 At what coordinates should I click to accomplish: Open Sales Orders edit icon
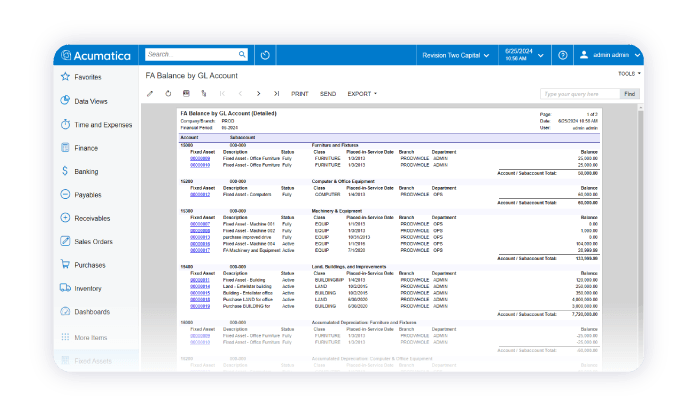coord(65,241)
